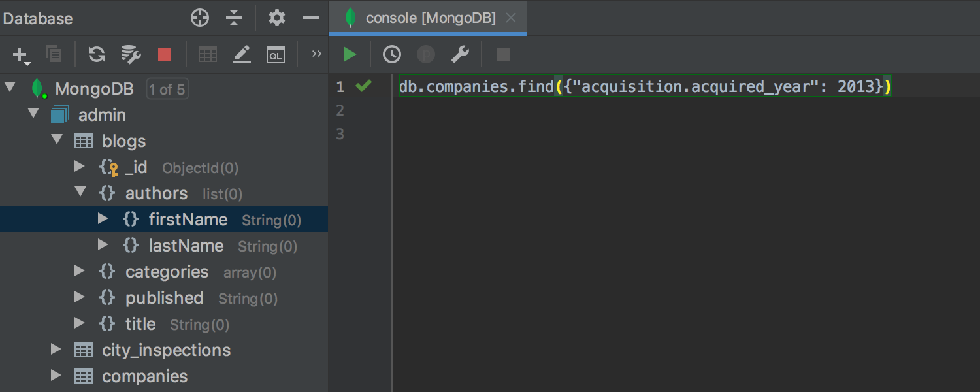Screen dimensions: 980x392
Task: Select the firstName row
Action: coord(164,220)
